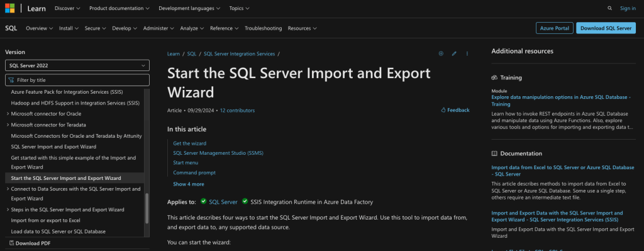Open Explore data manipulation options training link
Screen dimensions: 644x251
click(x=560, y=101)
